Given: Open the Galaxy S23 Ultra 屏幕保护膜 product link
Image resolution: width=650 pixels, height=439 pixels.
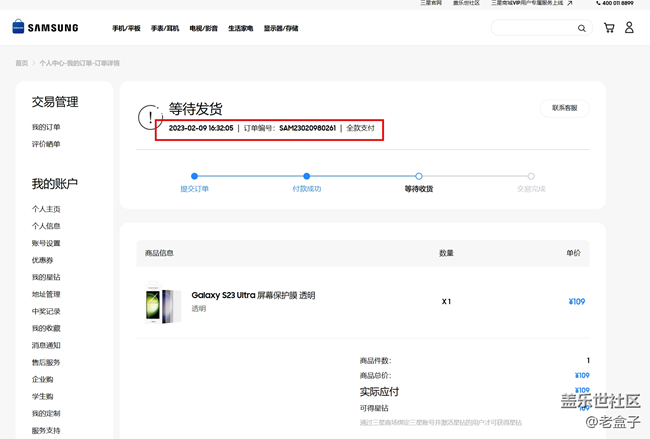Looking at the screenshot, I should pos(253,295).
